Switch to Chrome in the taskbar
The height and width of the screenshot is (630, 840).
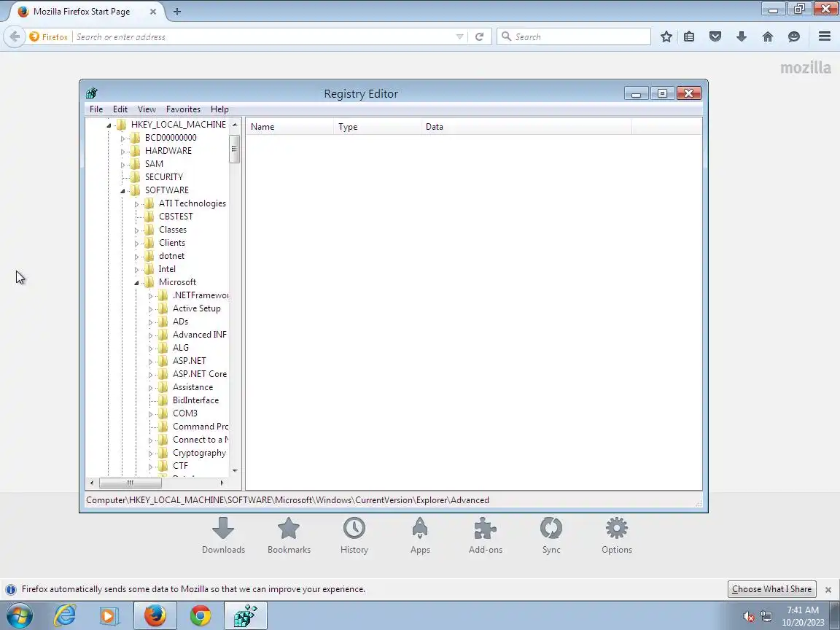tap(200, 615)
